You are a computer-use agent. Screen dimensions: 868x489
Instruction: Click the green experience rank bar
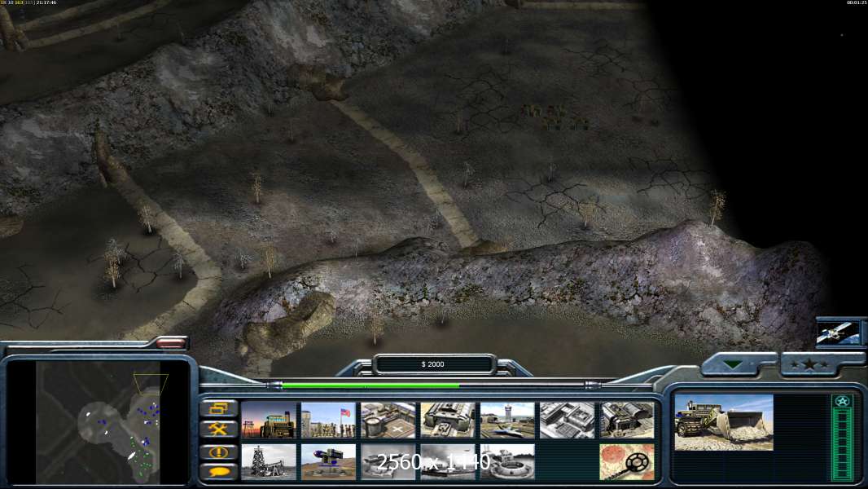pos(842,444)
